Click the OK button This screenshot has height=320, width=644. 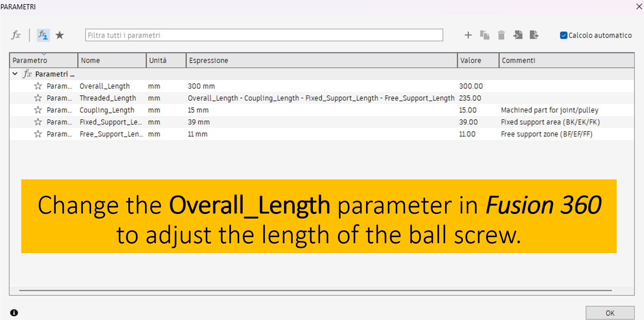610,313
